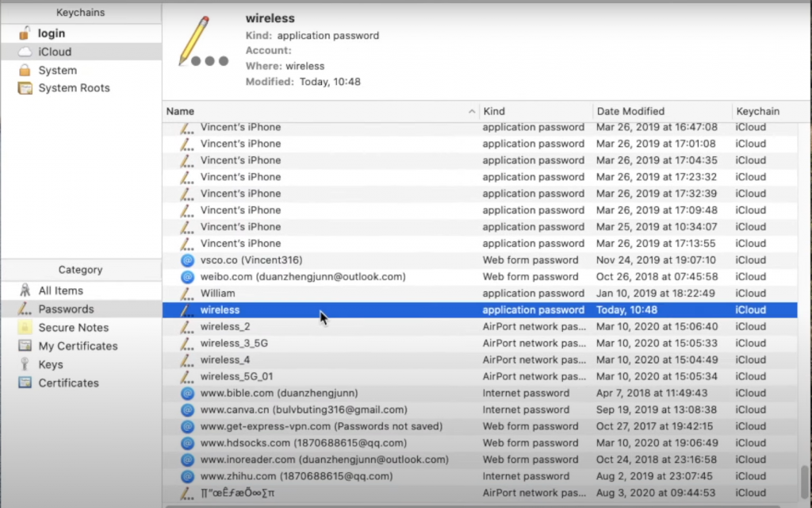Click the @ icon beside www.hdsocks.com
The height and width of the screenshot is (508, 812).
(187, 443)
